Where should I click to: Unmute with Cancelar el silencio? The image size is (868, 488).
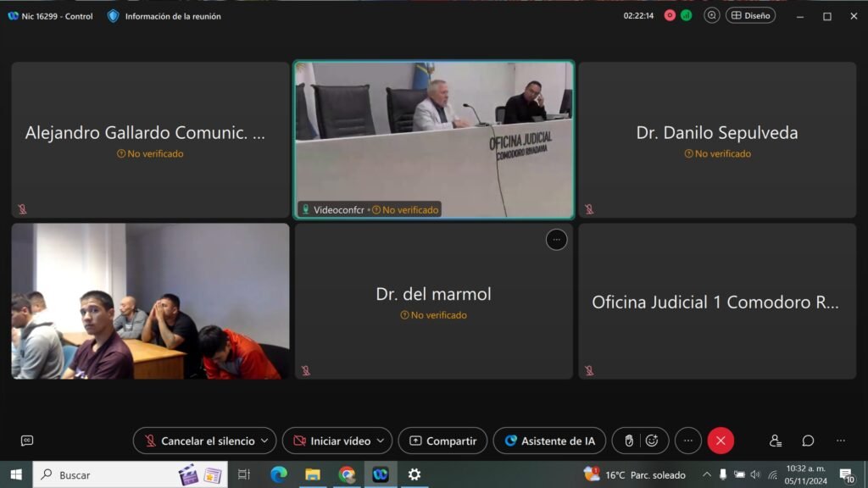pyautogui.click(x=198, y=441)
